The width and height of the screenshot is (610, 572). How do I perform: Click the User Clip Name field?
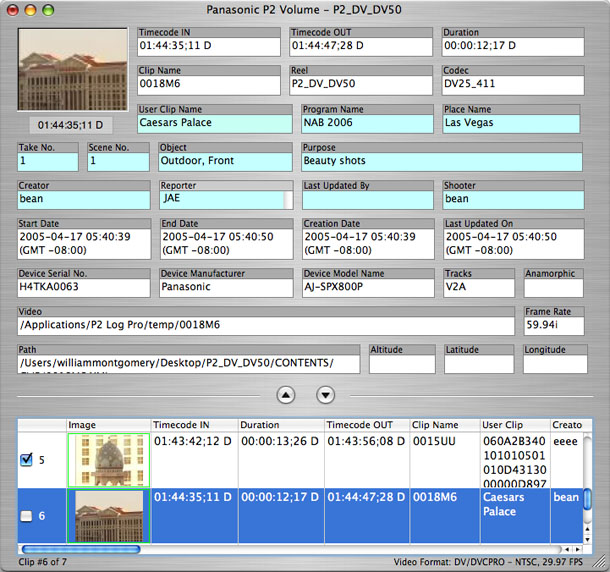tap(215, 123)
